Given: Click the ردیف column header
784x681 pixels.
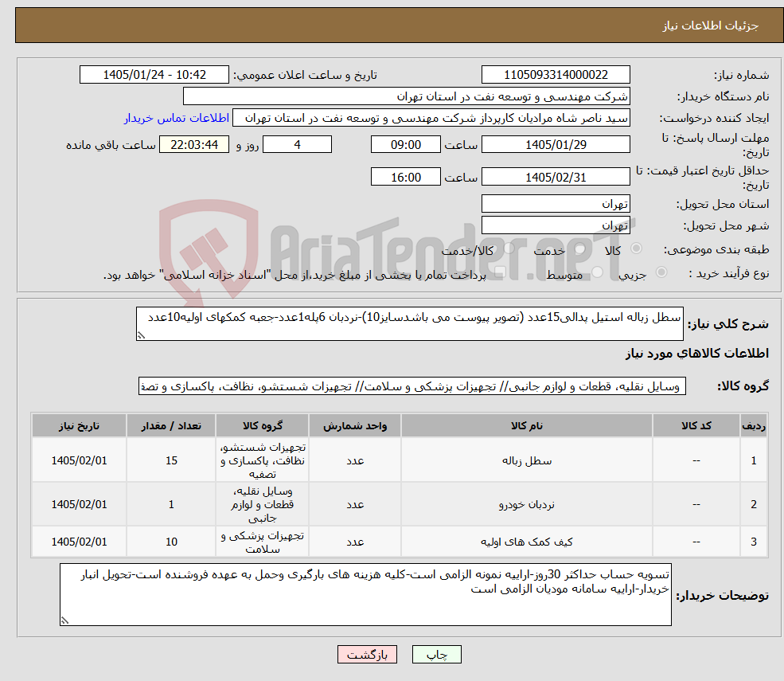Looking at the screenshot, I should coord(754,426).
